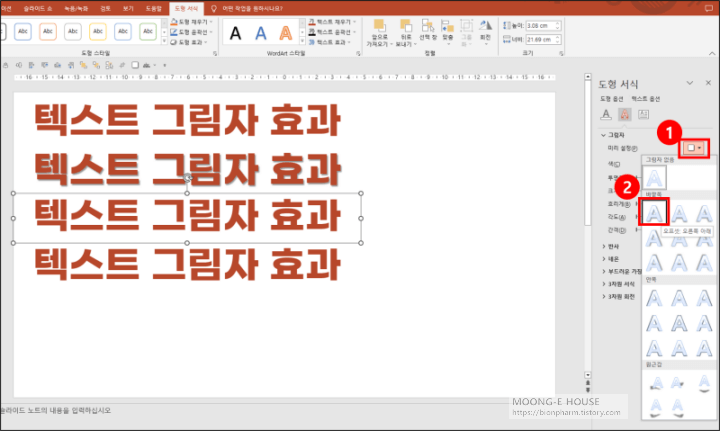Switch to 텍스트 옵션 (Text Options)
The height and width of the screenshot is (431, 720).
(x=646, y=99)
